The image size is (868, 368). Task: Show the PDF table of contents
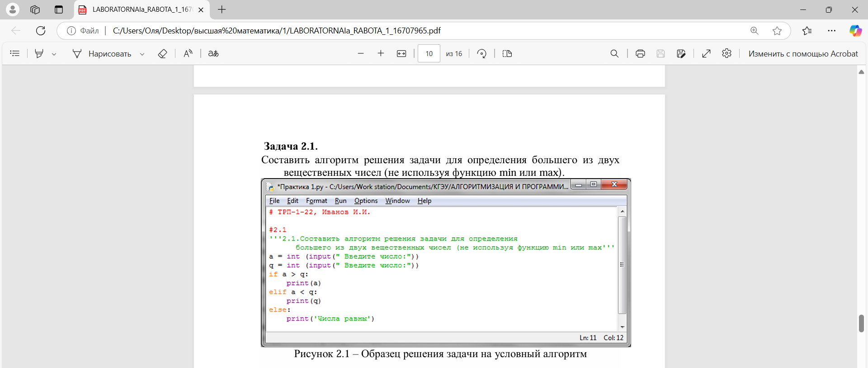pyautogui.click(x=15, y=53)
